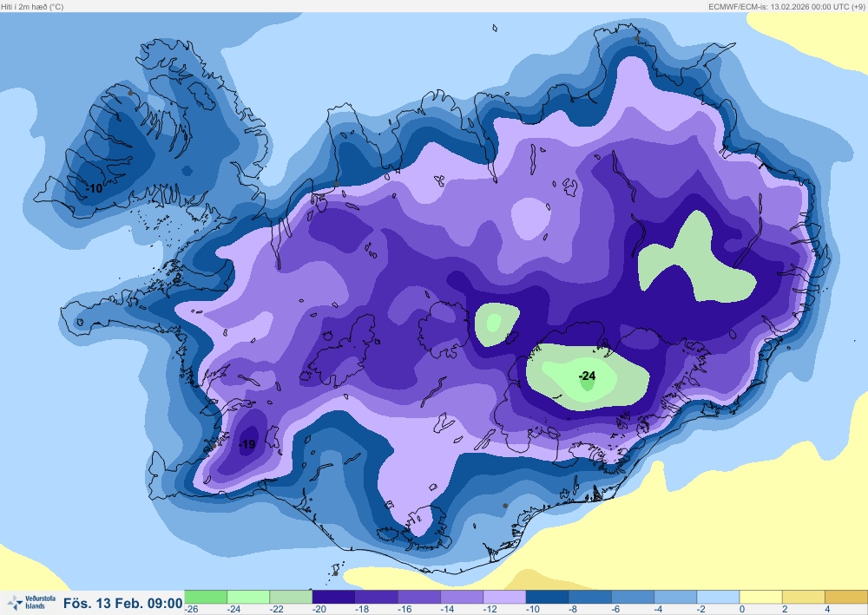Select the dark indigo swatch between -20 and -18
Screen dimensions: 868x615
(x=333, y=597)
